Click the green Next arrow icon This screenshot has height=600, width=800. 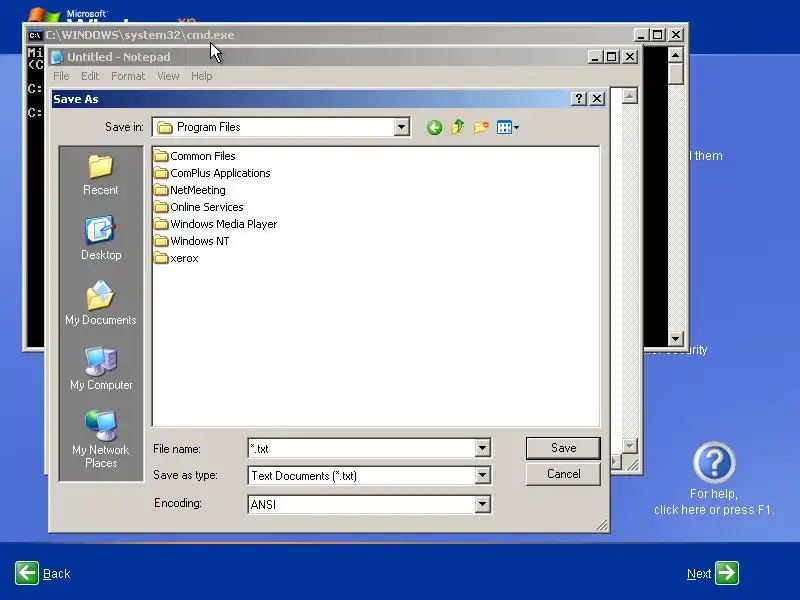pos(727,573)
